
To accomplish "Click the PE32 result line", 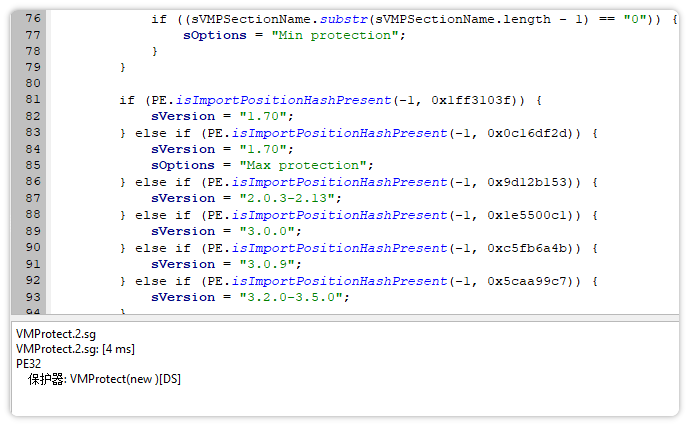I will pos(30,363).
